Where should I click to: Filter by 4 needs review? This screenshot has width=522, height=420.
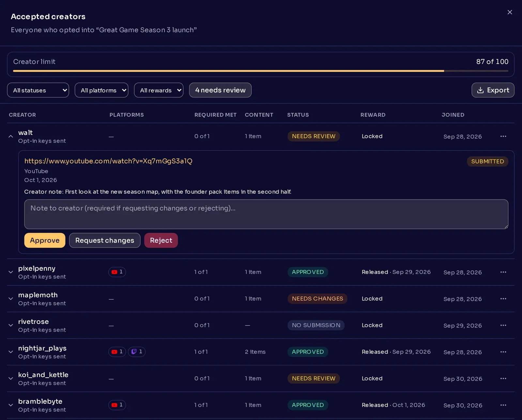220,90
